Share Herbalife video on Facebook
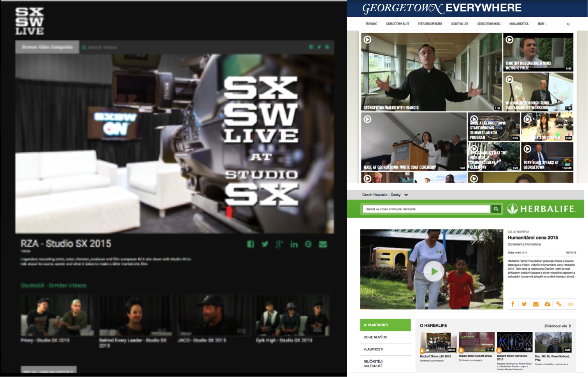 [x=513, y=304]
